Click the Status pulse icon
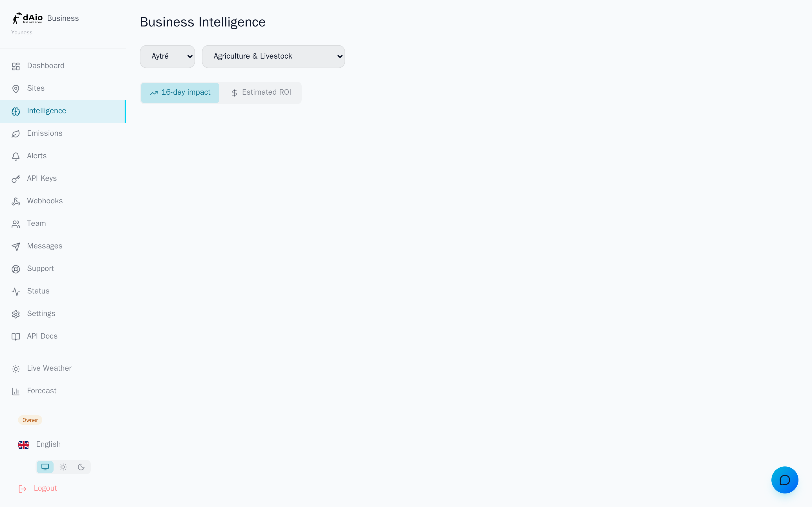The width and height of the screenshot is (812, 507). 16,292
